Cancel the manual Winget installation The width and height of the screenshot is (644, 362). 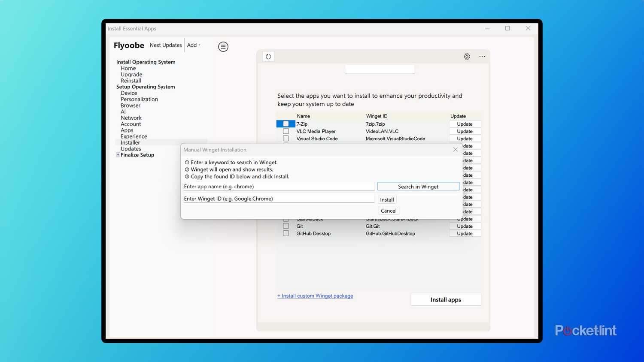tap(388, 211)
